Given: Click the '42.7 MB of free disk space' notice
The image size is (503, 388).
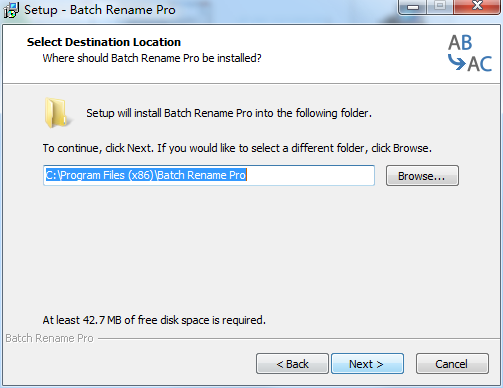Looking at the screenshot, I should pos(154,320).
